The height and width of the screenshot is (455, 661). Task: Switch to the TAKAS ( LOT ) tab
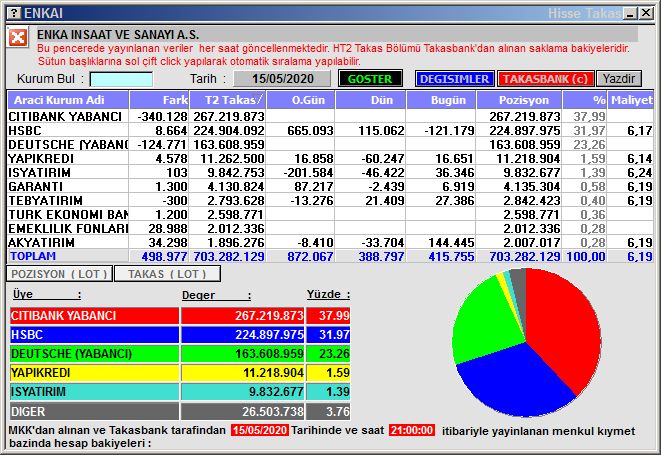click(167, 274)
